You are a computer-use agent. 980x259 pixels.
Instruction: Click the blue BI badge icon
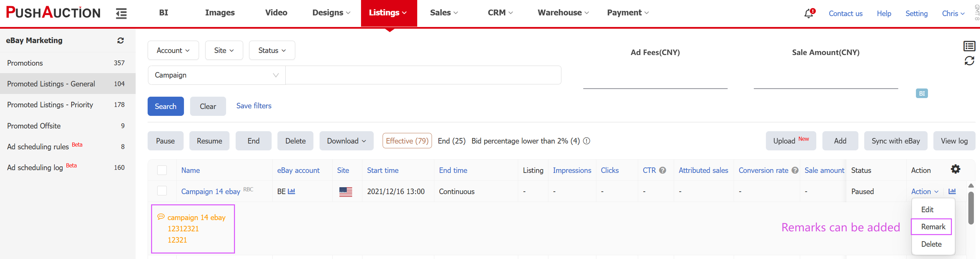[921, 93]
